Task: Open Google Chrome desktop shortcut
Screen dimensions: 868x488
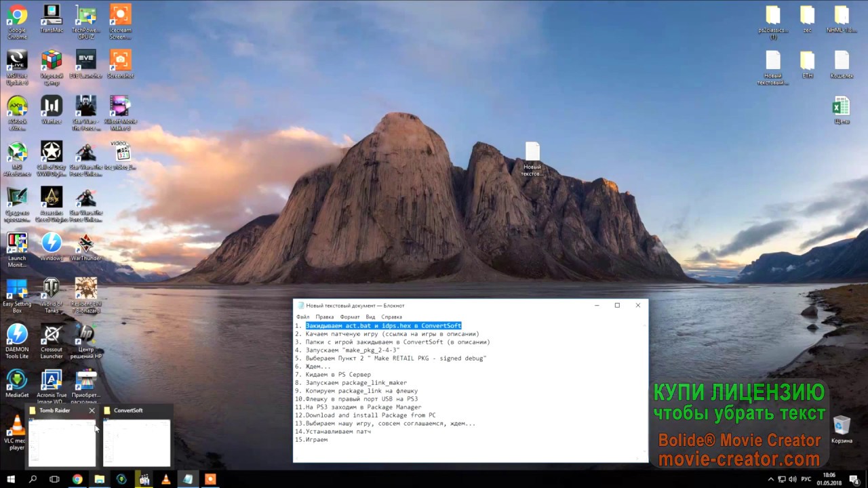Action: pyautogui.click(x=17, y=22)
